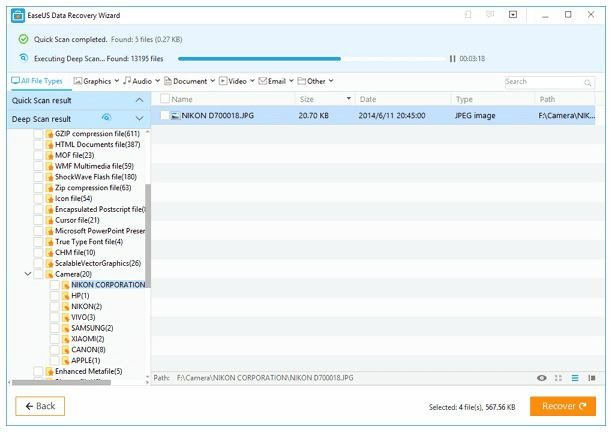Expand the Other dropdown arrow
Viewport: 611px width, 434px height.
(331, 81)
